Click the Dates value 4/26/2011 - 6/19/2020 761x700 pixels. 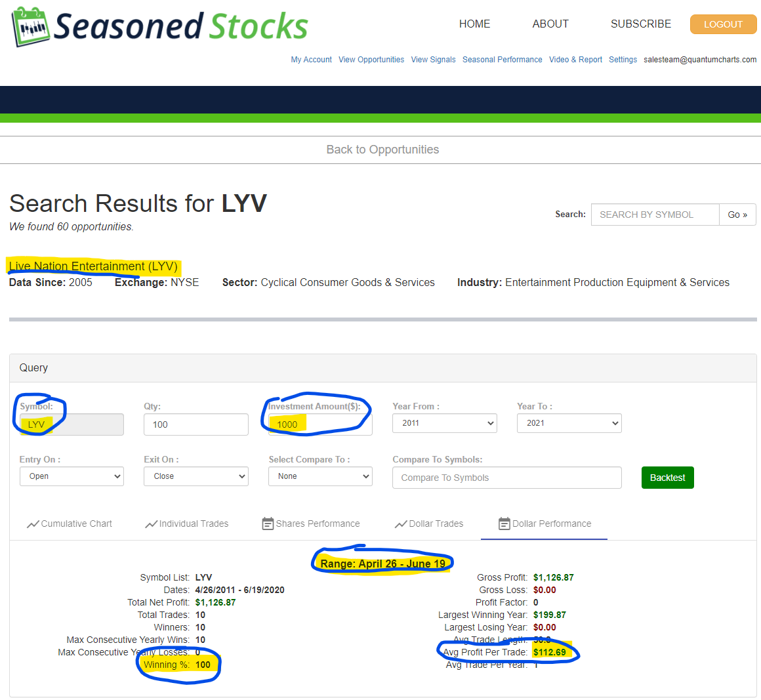point(239,590)
